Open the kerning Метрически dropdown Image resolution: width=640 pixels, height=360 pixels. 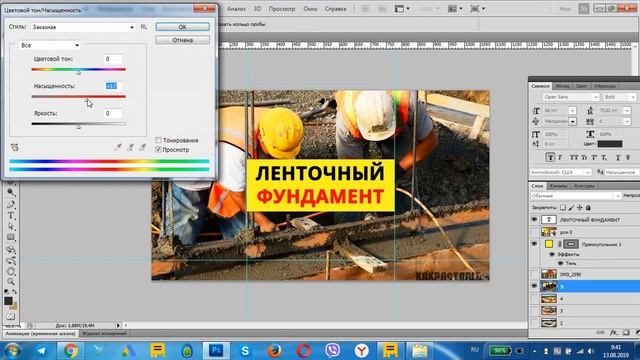(572, 121)
